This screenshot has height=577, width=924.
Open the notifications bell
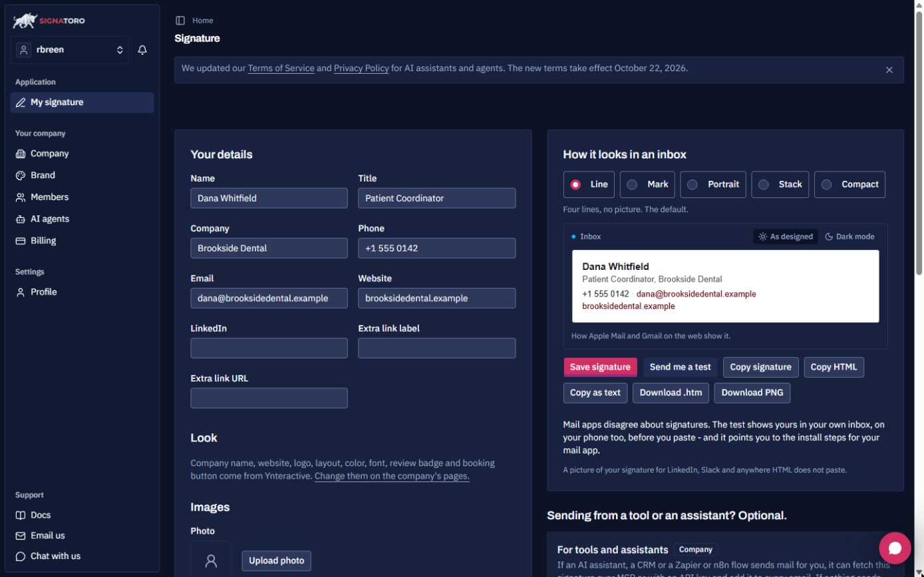tap(142, 50)
